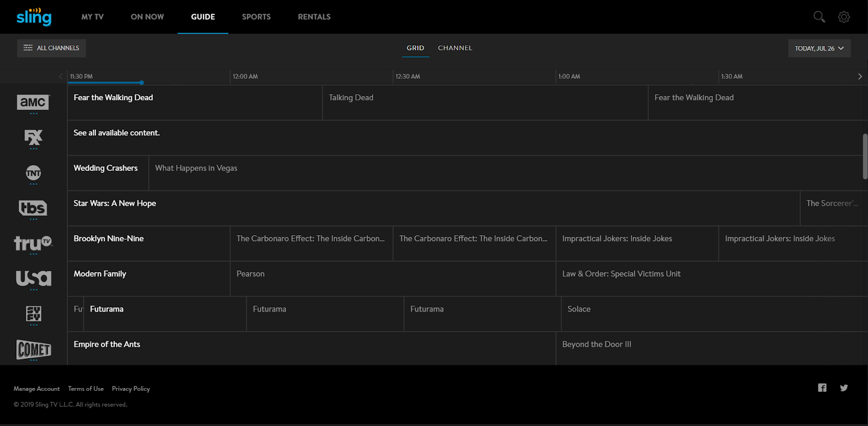The height and width of the screenshot is (426, 868).
Task: Select the first Fear the Walking Dead at 11:30 PM
Action: 195,102
